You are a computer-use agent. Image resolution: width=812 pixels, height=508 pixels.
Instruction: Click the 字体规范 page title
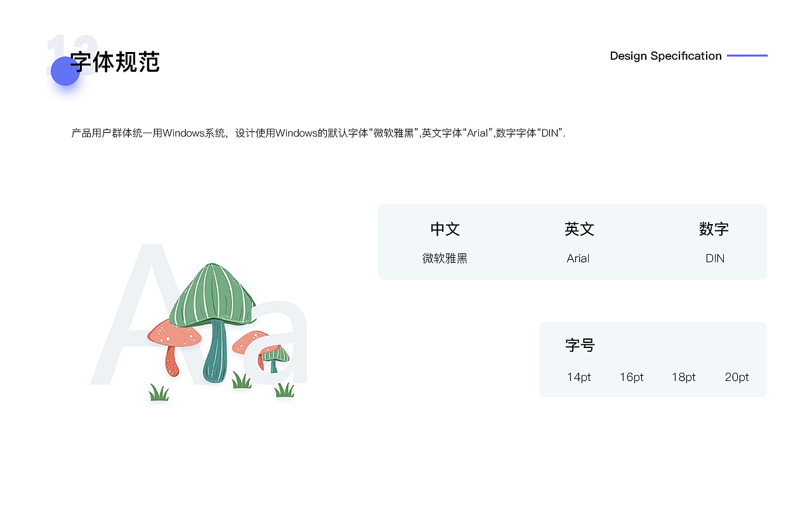coord(115,62)
